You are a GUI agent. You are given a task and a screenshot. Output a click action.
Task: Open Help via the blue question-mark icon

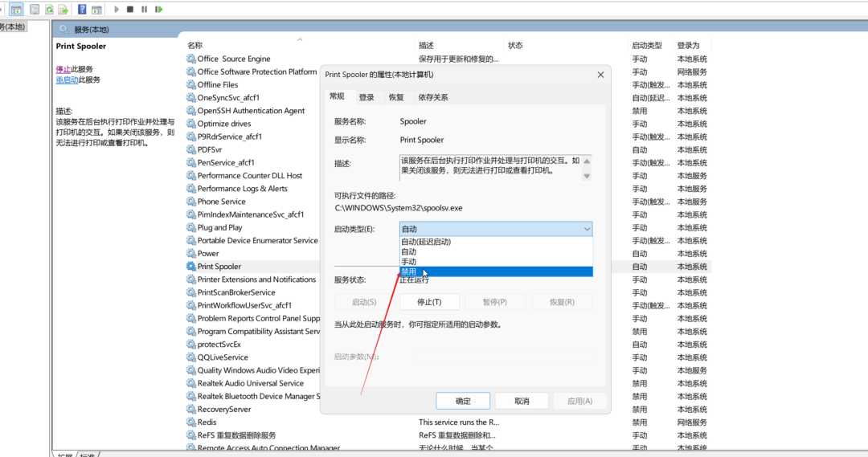pyautogui.click(x=82, y=10)
